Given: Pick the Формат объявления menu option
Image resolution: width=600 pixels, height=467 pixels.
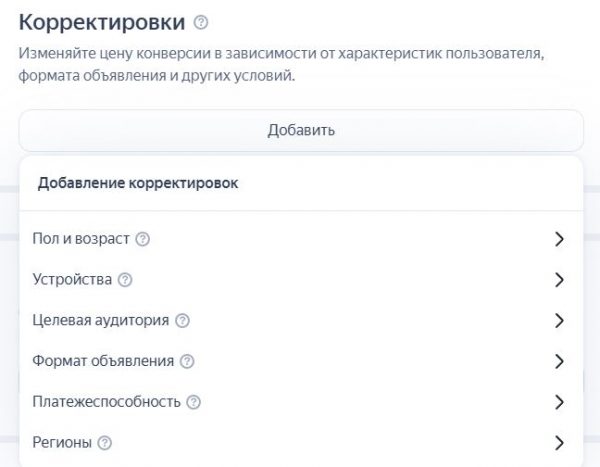Looking at the screenshot, I should coord(103,361).
